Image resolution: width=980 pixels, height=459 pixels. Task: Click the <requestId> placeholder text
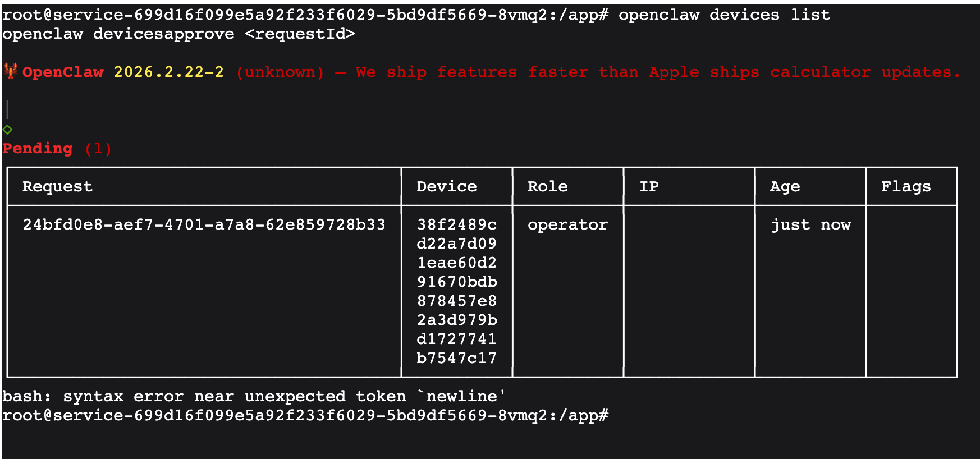[x=300, y=34]
